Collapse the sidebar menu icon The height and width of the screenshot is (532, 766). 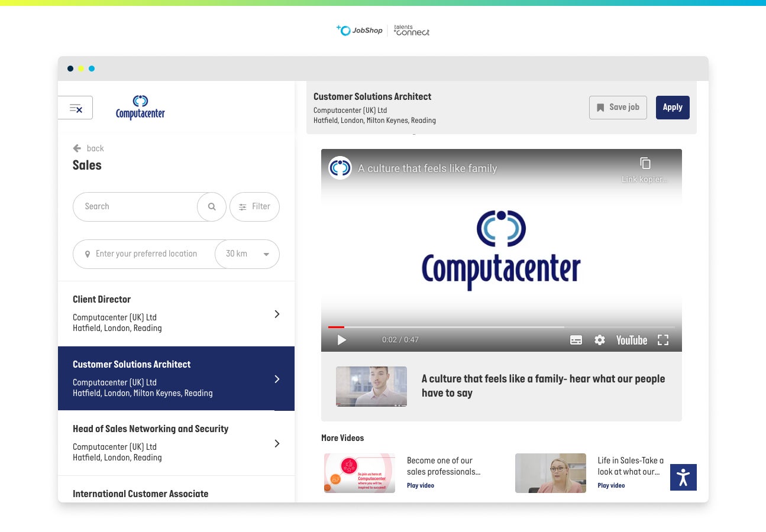(x=76, y=108)
